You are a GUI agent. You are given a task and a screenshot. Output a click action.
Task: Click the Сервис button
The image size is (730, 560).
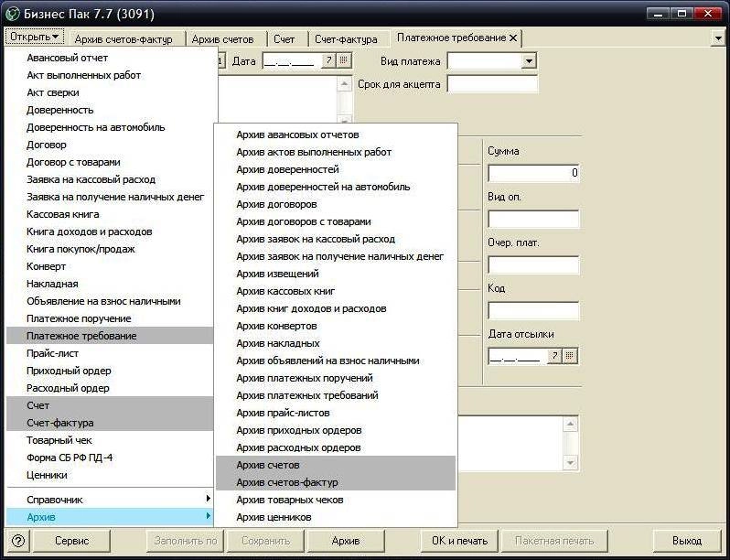[71, 541]
